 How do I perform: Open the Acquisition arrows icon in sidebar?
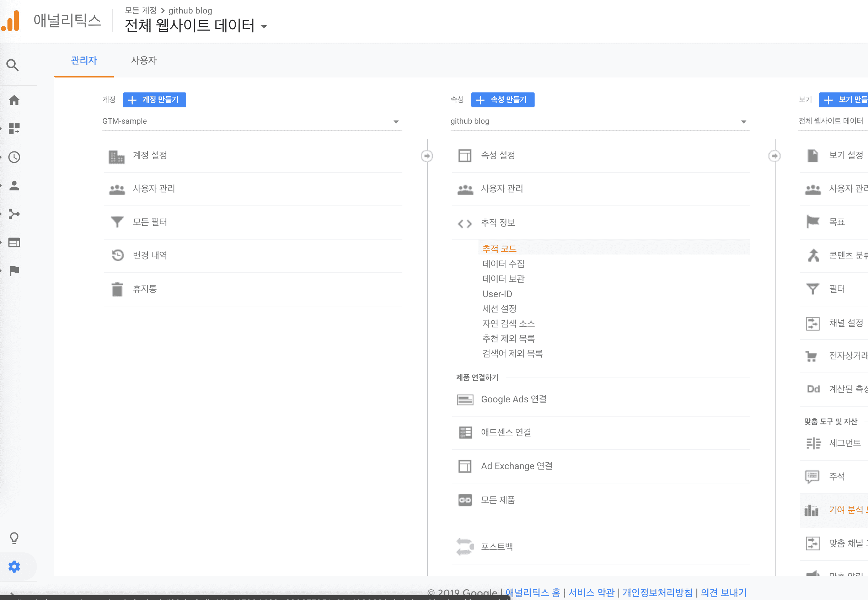click(x=14, y=214)
